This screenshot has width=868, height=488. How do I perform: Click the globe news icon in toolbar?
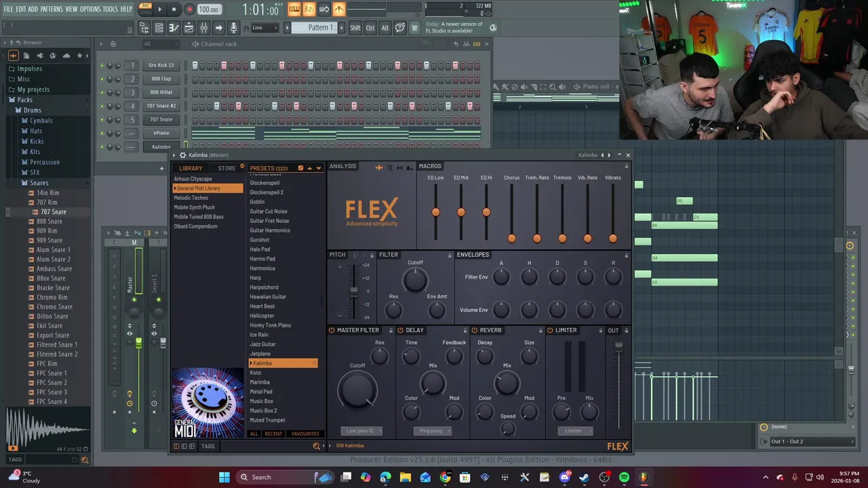pos(493,28)
